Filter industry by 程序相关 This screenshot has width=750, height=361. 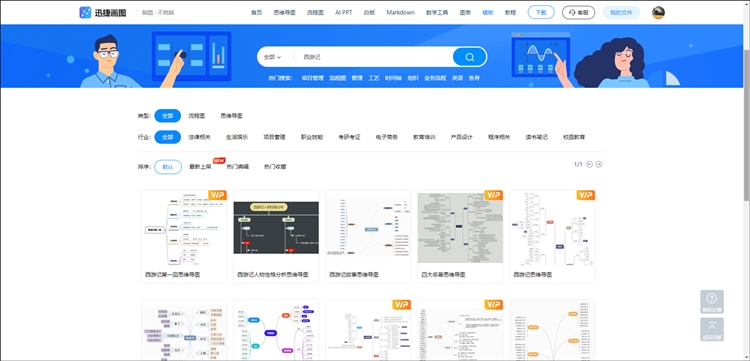point(499,137)
